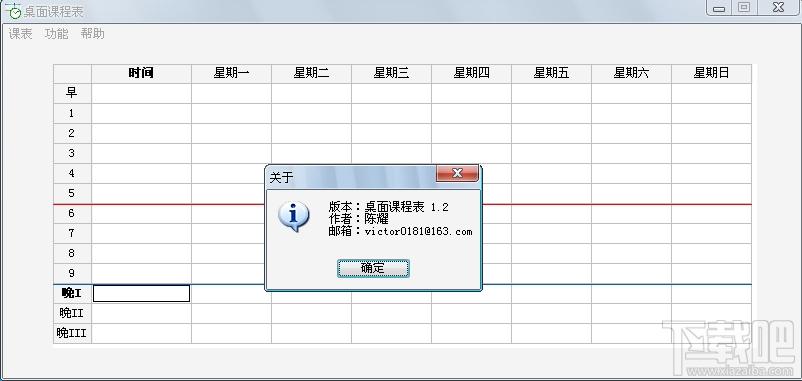Minimize the 桌面课程表 window
This screenshot has height=381, width=802.
(719, 8)
